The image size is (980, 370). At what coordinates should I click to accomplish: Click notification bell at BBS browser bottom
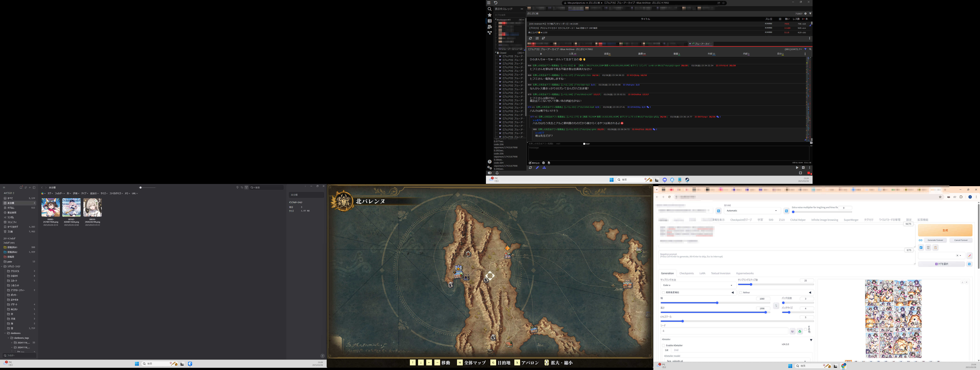(x=497, y=173)
